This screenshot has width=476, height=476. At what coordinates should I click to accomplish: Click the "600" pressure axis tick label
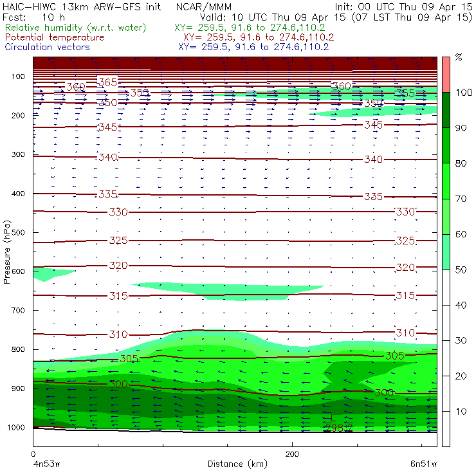click(18, 271)
